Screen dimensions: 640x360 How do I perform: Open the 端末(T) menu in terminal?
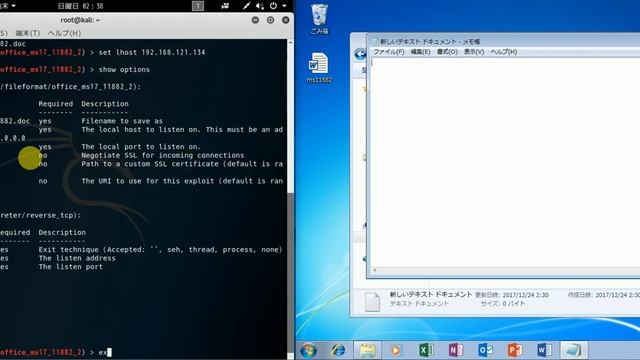pos(28,33)
